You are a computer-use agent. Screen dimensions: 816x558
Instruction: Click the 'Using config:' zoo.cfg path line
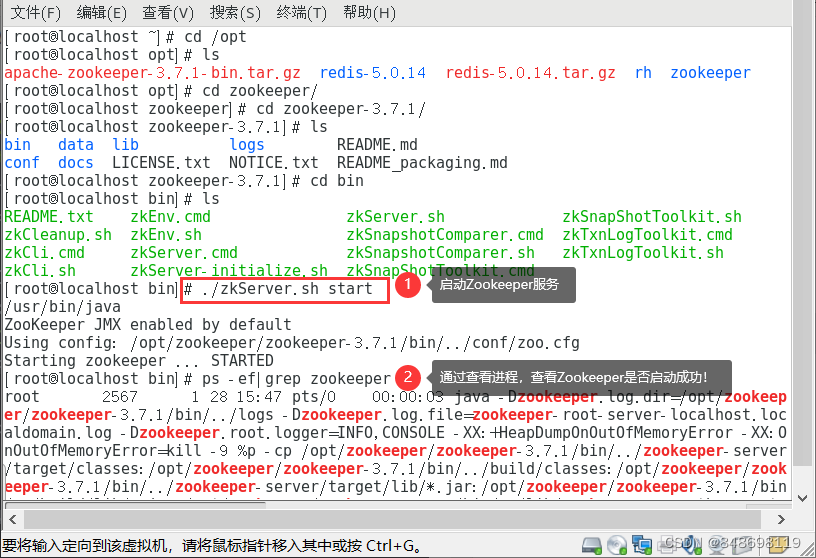(292, 343)
